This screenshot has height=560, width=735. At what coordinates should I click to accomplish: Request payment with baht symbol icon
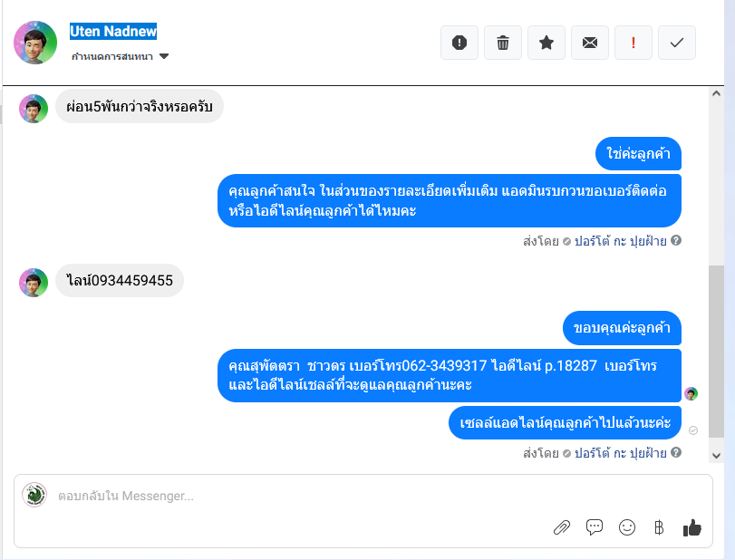point(659,527)
